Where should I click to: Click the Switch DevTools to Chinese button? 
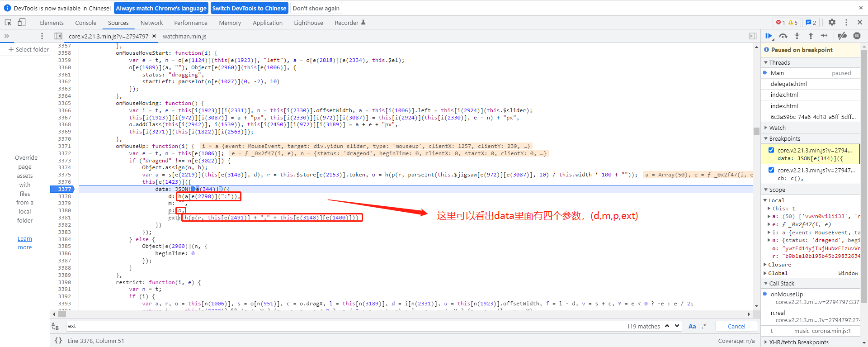[249, 8]
